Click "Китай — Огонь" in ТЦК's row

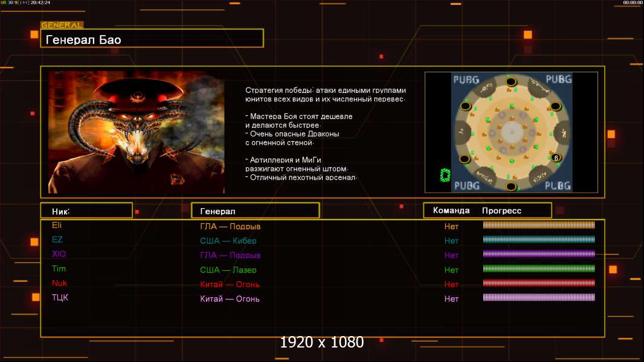(230, 299)
